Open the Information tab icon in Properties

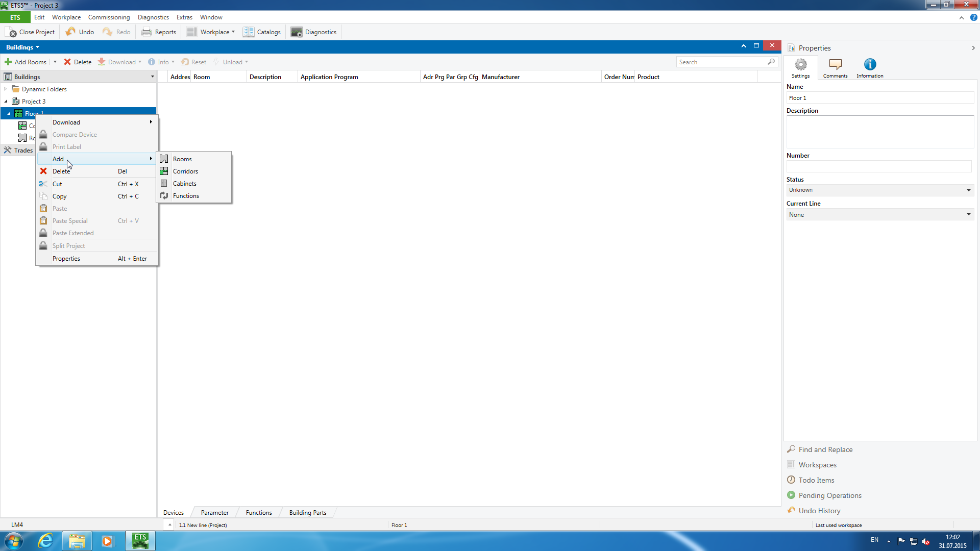[870, 65]
